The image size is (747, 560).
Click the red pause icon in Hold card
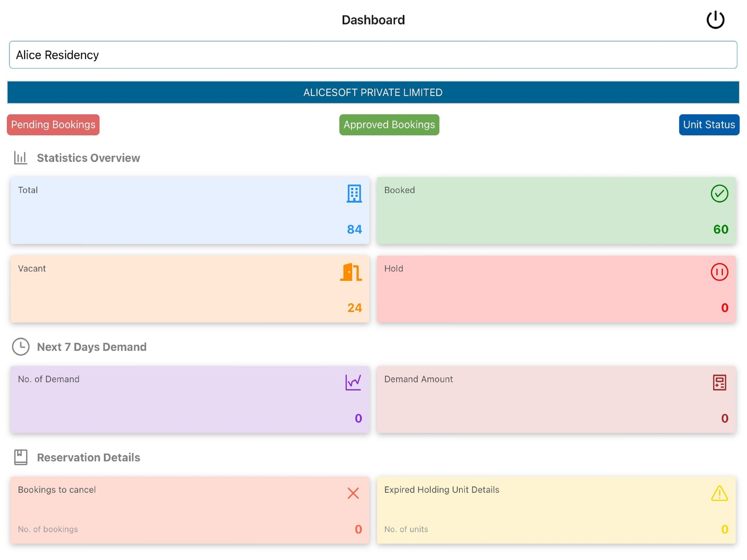point(719,272)
